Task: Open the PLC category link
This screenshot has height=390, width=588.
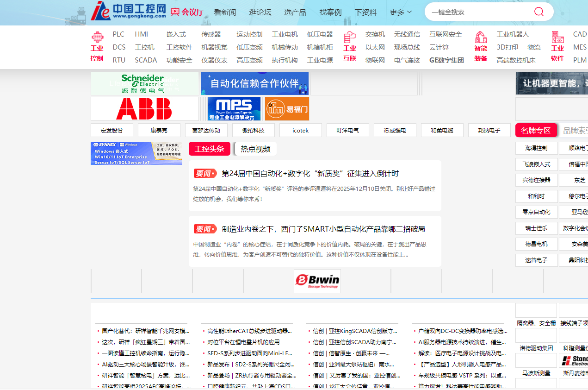Action: pyautogui.click(x=118, y=34)
